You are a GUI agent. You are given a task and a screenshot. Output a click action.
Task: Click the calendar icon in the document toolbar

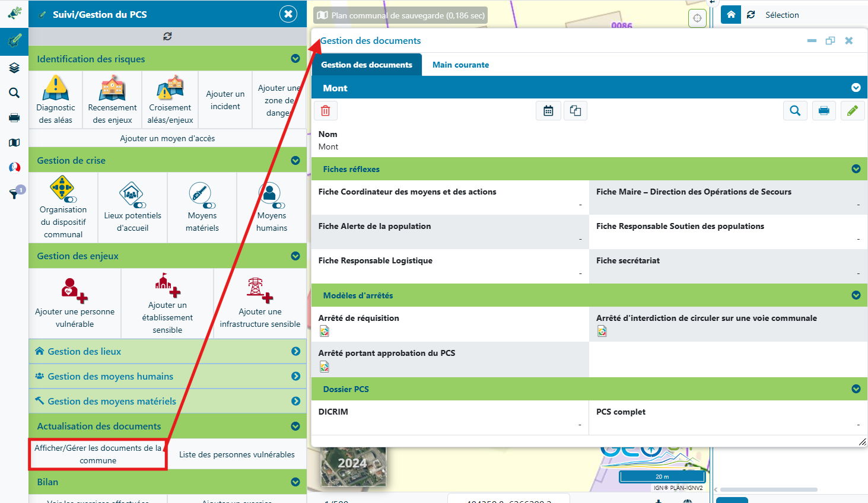point(548,111)
